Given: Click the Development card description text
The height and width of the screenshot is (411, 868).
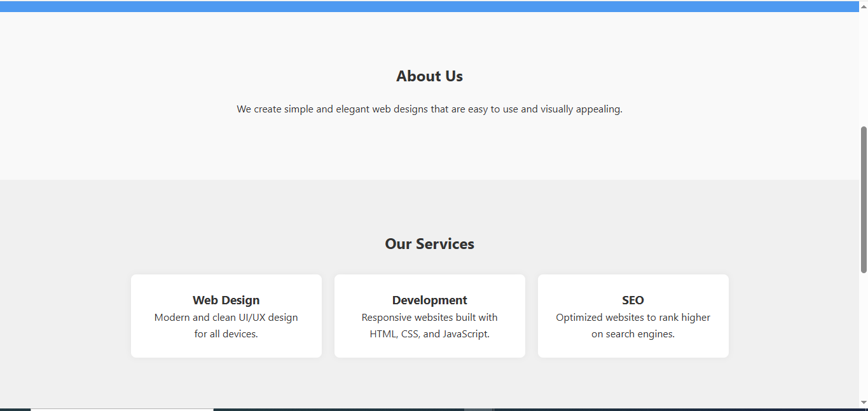Looking at the screenshot, I should [429, 325].
